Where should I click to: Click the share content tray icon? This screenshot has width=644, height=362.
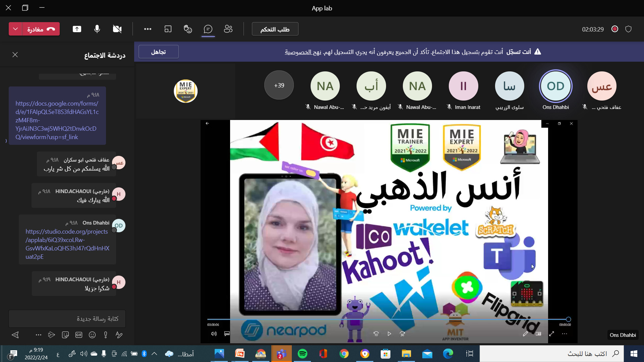(77, 29)
